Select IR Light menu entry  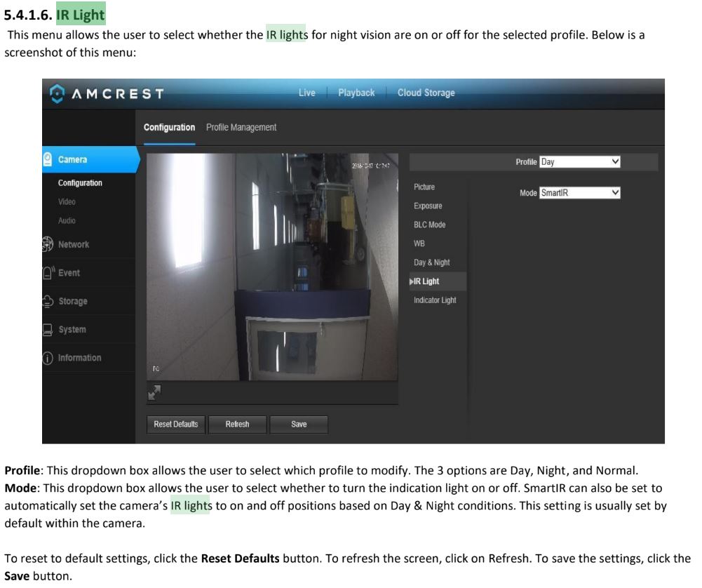tap(438, 281)
